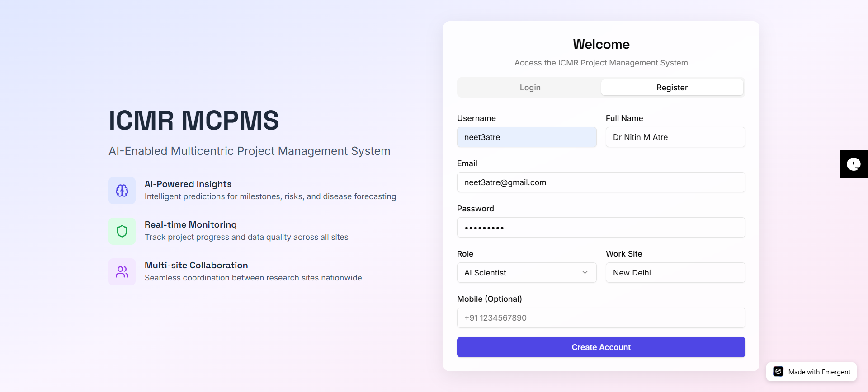Click the AI-Powered Insights feature title
868x392 pixels.
tap(188, 184)
